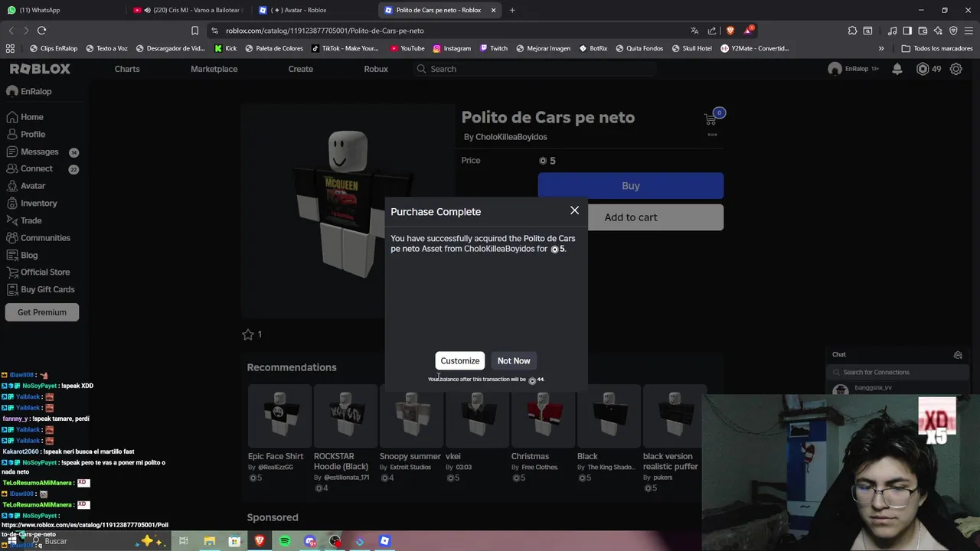980x551 pixels.
Task: Open the Brave browser taskbar icon
Action: [x=260, y=541]
